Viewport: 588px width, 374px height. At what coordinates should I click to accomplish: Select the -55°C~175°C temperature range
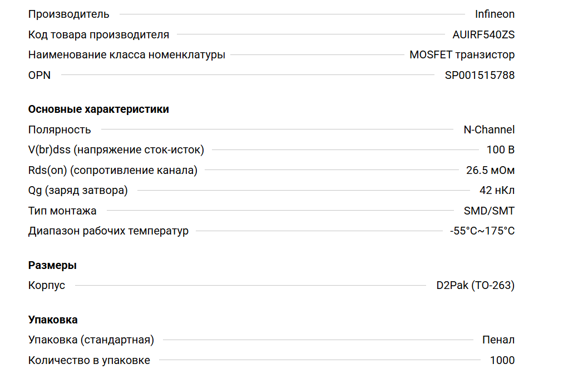click(482, 231)
